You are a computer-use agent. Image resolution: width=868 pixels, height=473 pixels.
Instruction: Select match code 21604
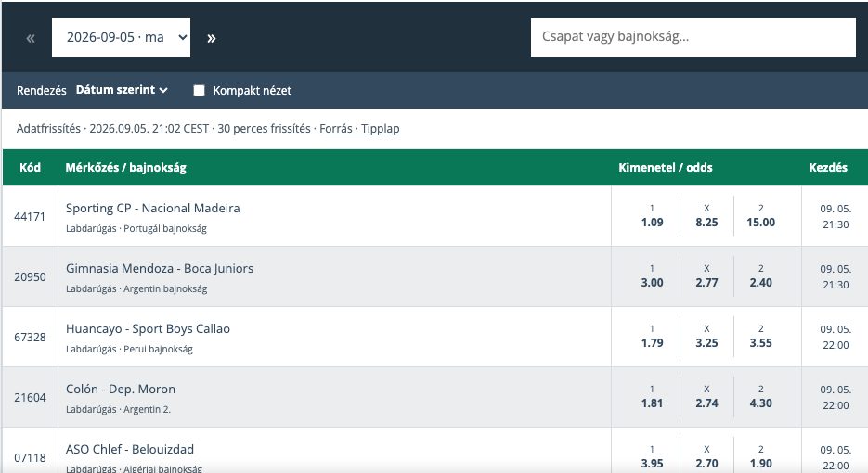tap(30, 397)
